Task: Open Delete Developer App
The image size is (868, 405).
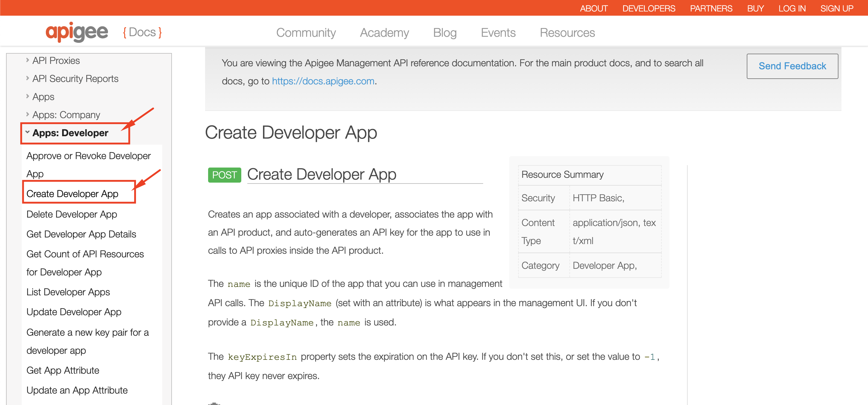Action: 71,215
